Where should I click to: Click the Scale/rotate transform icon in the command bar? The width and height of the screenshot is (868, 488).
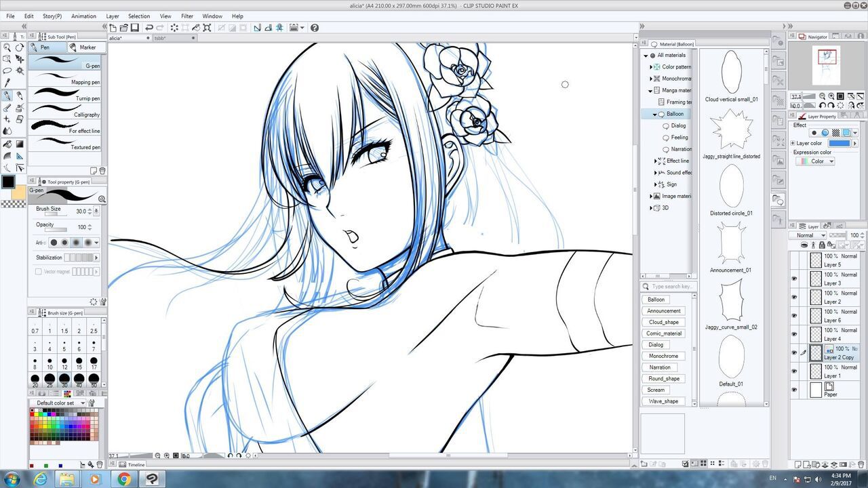point(207,28)
